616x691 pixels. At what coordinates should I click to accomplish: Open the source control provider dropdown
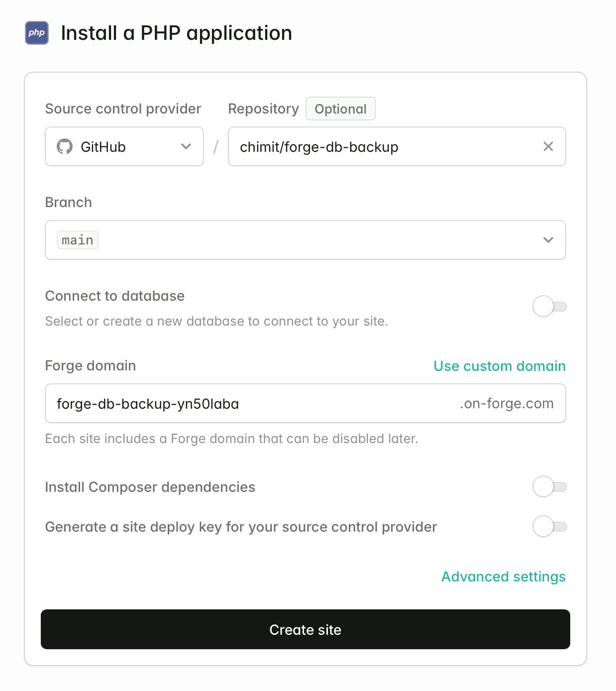coord(124,146)
